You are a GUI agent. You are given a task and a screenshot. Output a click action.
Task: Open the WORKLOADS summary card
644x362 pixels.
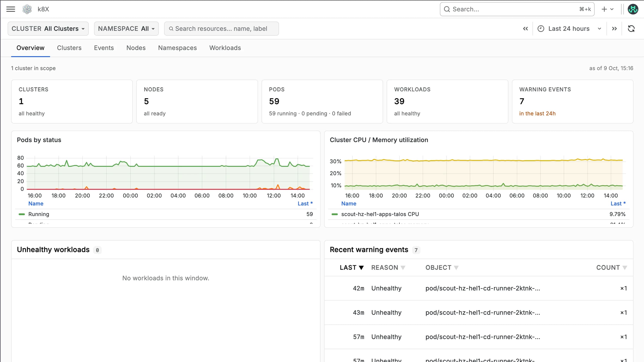tap(447, 101)
